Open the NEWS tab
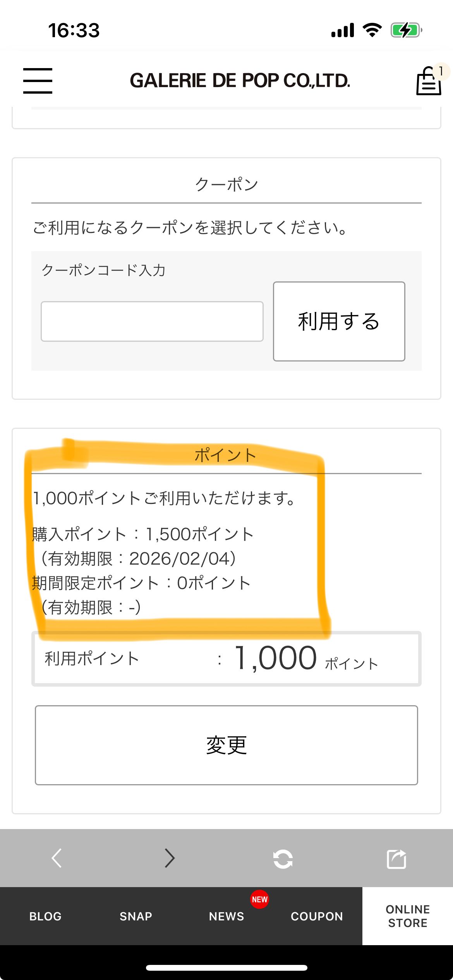Image resolution: width=453 pixels, height=980 pixels. [x=226, y=916]
